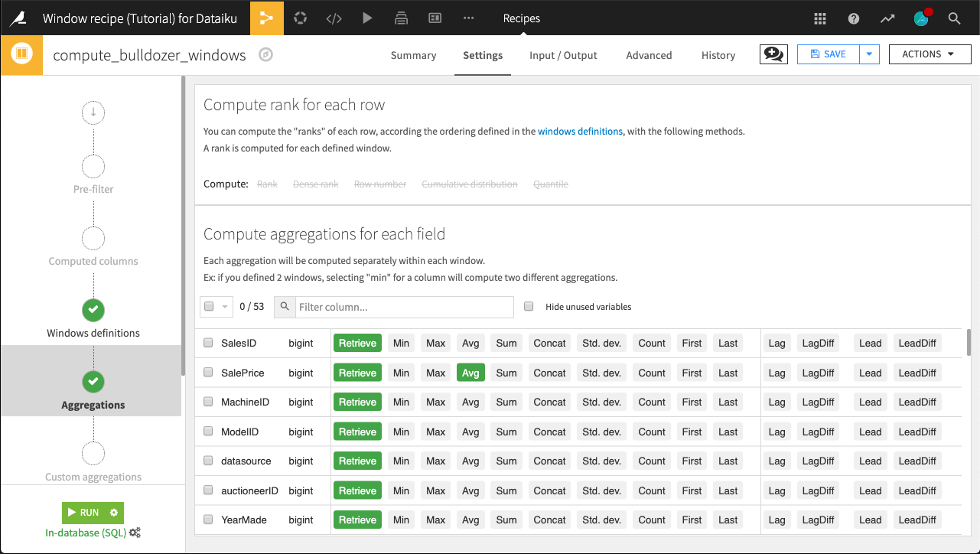Image resolution: width=980 pixels, height=554 pixels.
Task: Click the green Run button
Action: (83, 513)
